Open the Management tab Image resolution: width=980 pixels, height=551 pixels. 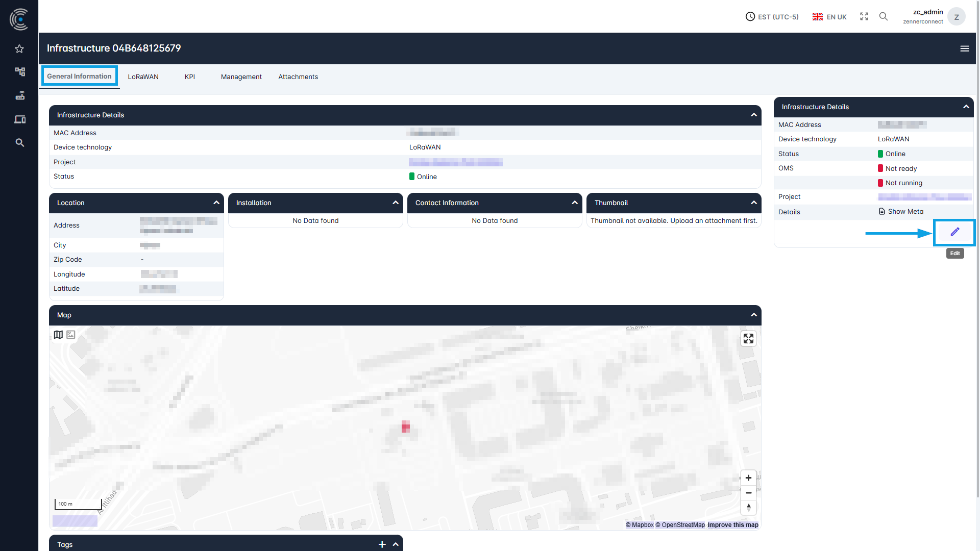click(241, 77)
